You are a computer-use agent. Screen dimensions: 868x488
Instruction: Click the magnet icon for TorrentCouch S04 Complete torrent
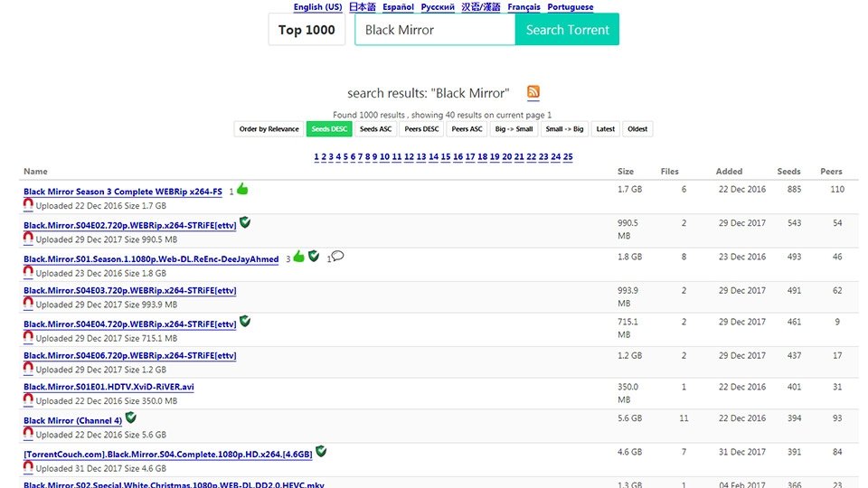tap(28, 467)
